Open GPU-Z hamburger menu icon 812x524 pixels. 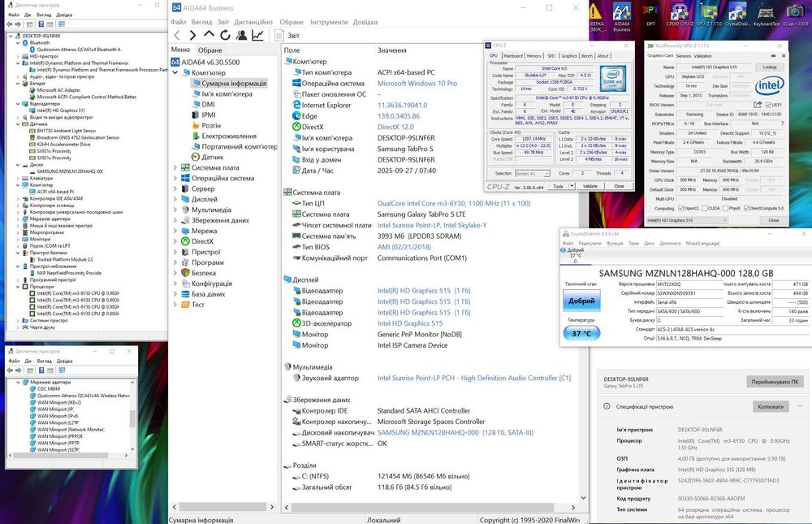click(784, 55)
